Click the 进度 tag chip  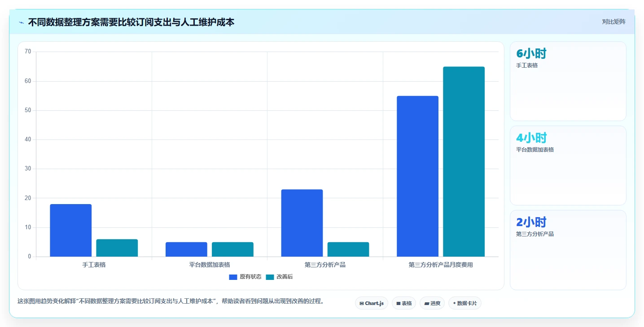tap(432, 303)
